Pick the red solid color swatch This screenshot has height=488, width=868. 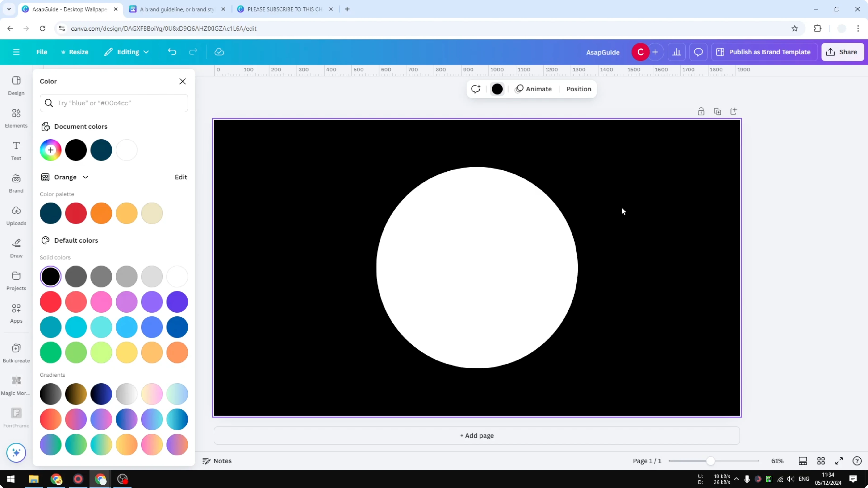tap(50, 302)
